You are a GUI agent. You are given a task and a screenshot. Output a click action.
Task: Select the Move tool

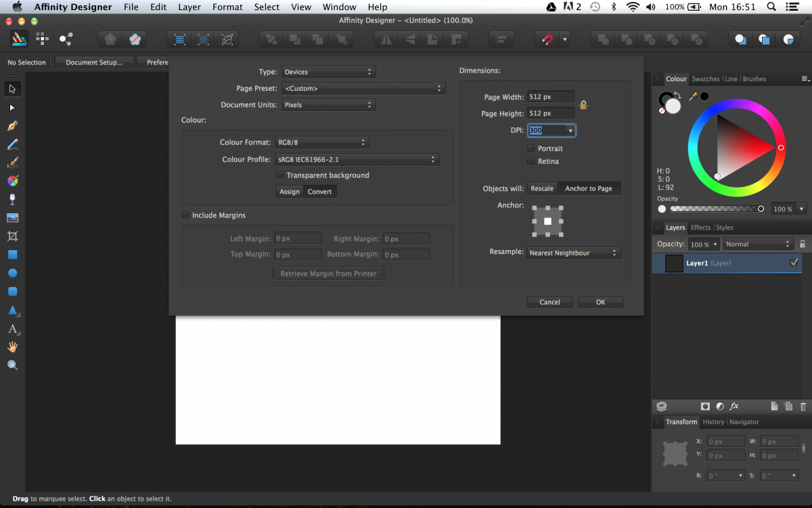12,89
